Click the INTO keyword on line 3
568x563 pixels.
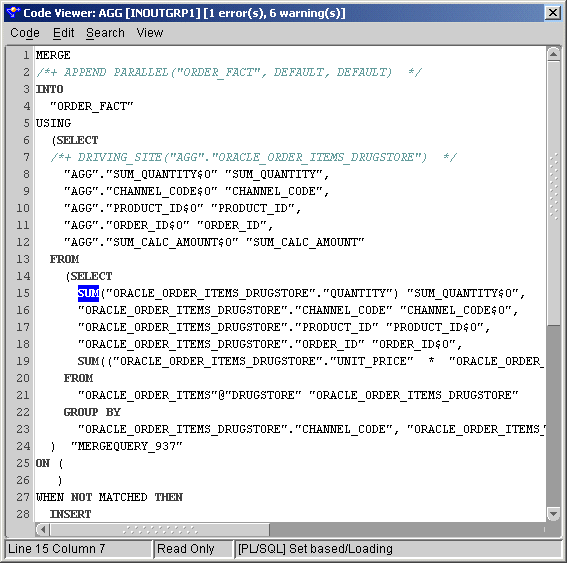pos(50,89)
